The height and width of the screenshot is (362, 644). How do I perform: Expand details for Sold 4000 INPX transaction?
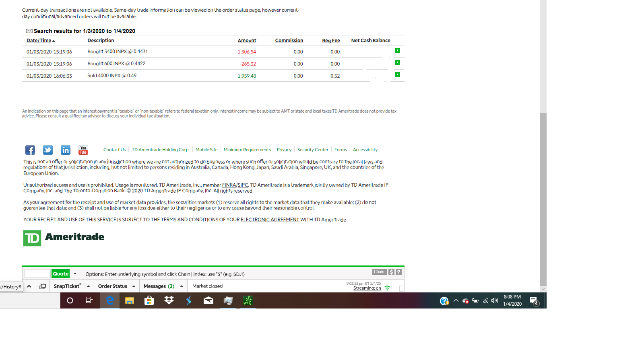coord(397,75)
